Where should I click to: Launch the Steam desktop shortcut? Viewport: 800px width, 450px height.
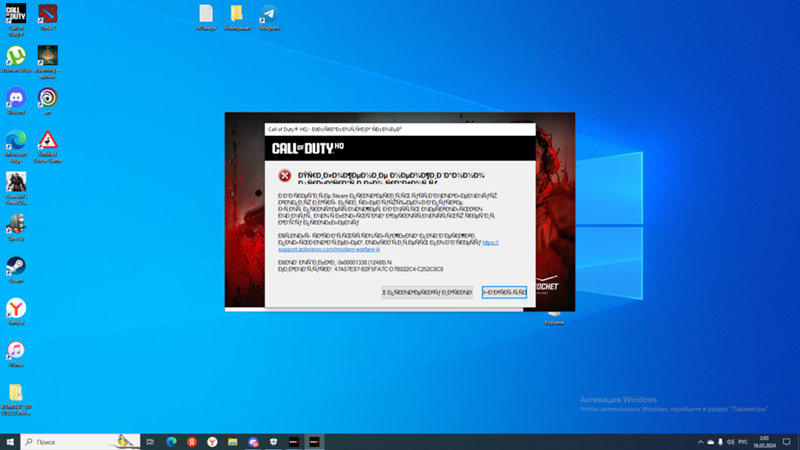pos(16,269)
